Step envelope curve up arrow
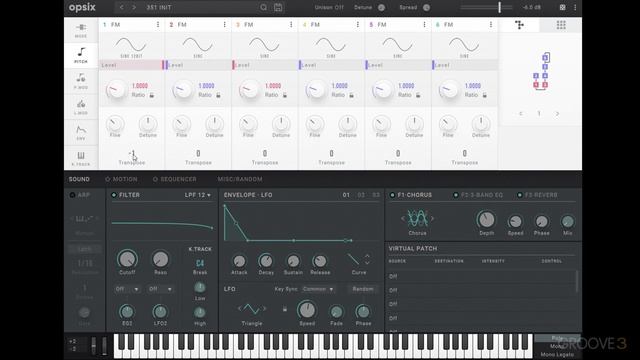640x360 pixels. pos(367,256)
